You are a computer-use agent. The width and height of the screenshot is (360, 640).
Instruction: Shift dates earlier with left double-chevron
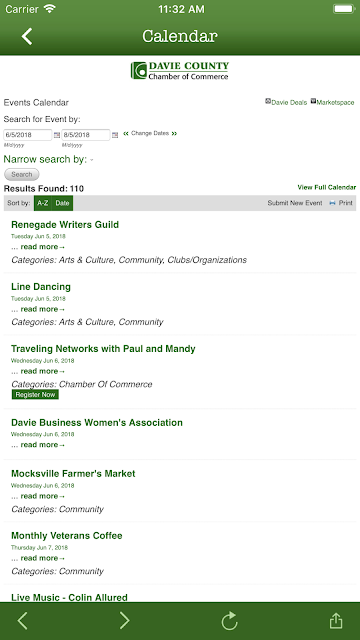(x=126, y=133)
